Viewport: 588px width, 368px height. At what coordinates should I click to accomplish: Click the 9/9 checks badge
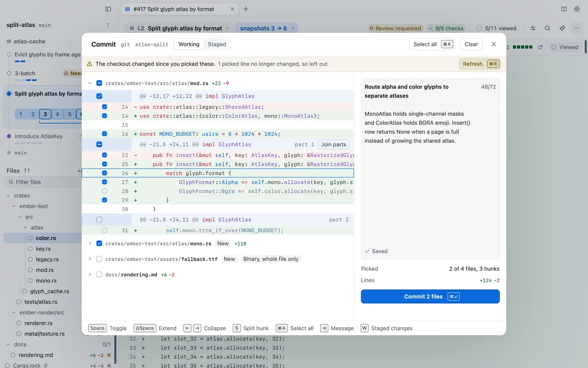446,28
